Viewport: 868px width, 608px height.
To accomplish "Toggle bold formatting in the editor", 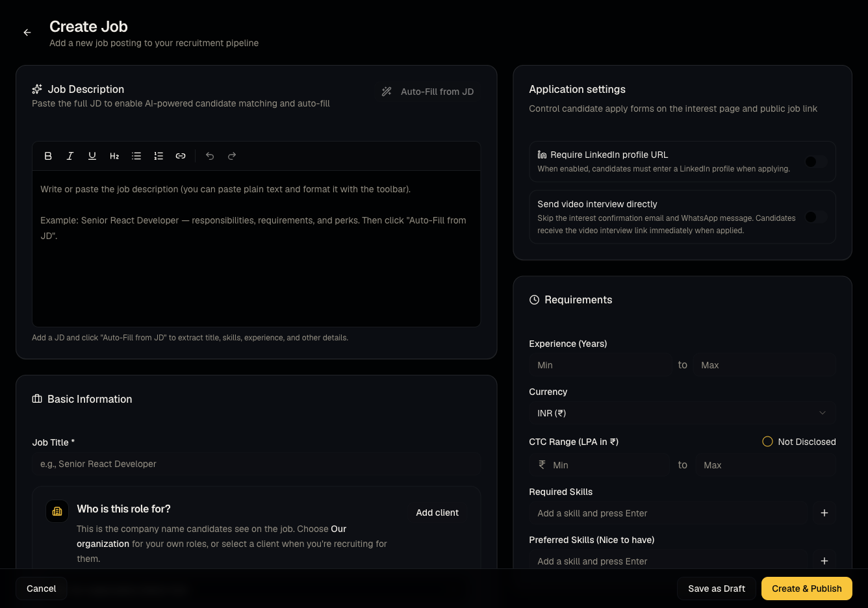I will [x=48, y=156].
